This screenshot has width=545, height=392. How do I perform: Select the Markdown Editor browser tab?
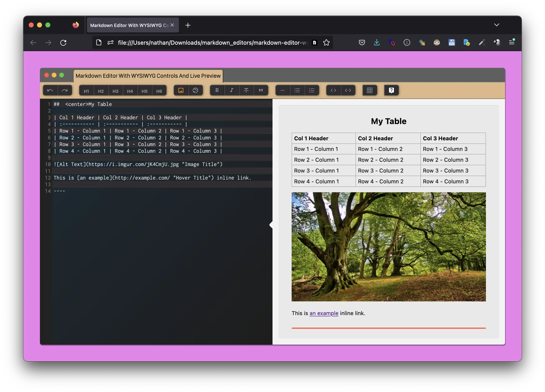[x=129, y=25]
